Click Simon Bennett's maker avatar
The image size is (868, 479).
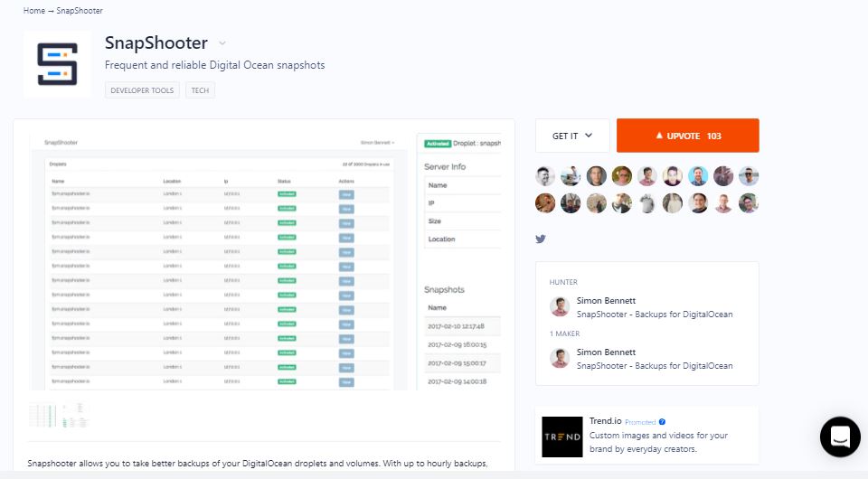pos(560,358)
